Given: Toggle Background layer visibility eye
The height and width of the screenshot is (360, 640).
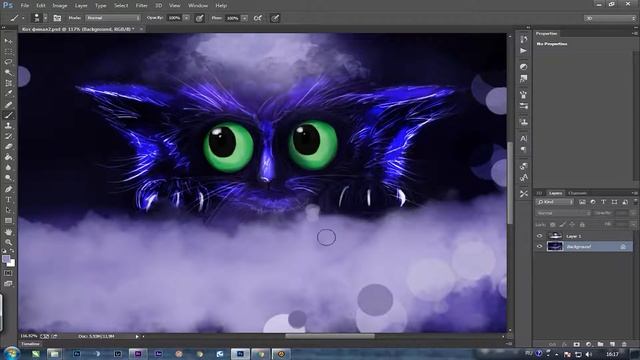Looking at the screenshot, I should [x=540, y=247].
